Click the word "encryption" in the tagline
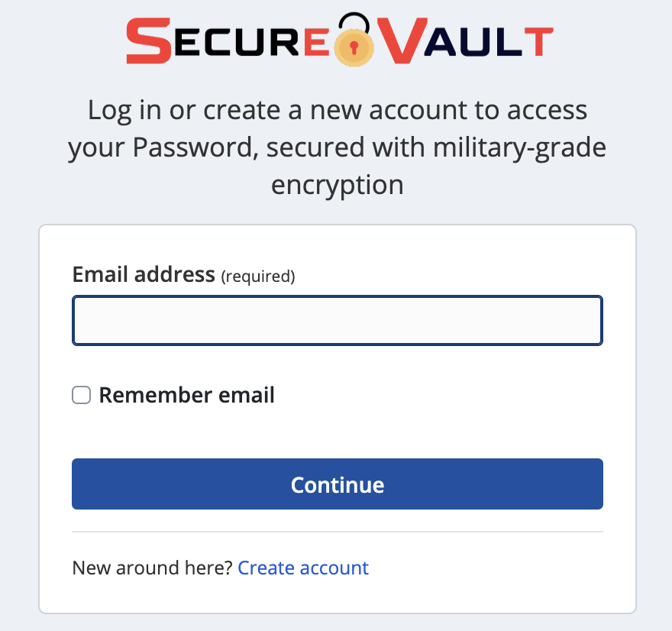Screen dimensions: 672x631 pyautogui.click(x=337, y=185)
